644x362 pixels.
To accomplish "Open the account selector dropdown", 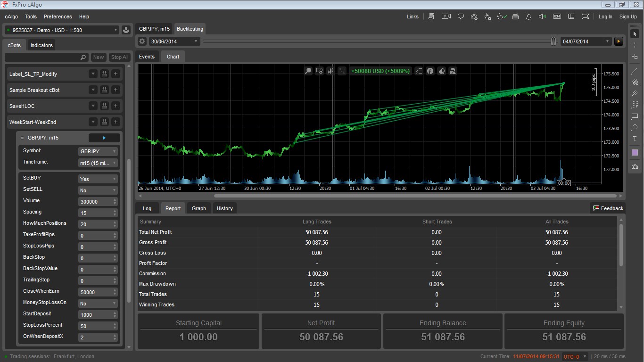I will (62, 30).
